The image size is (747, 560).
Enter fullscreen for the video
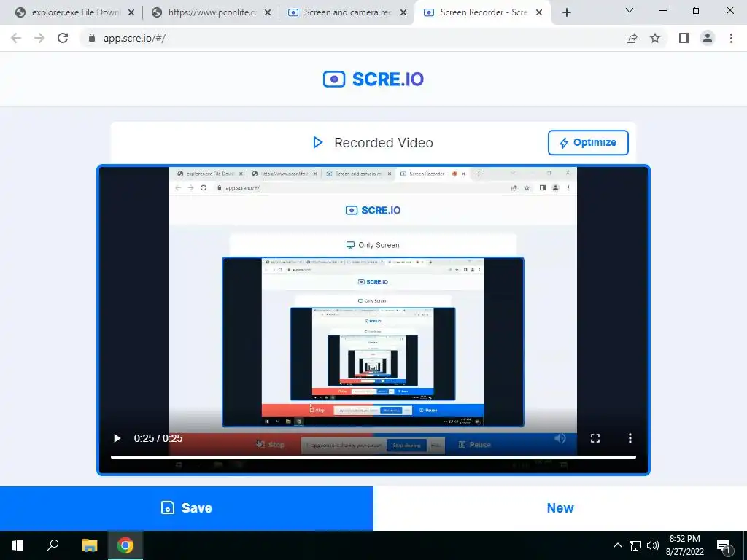point(595,438)
